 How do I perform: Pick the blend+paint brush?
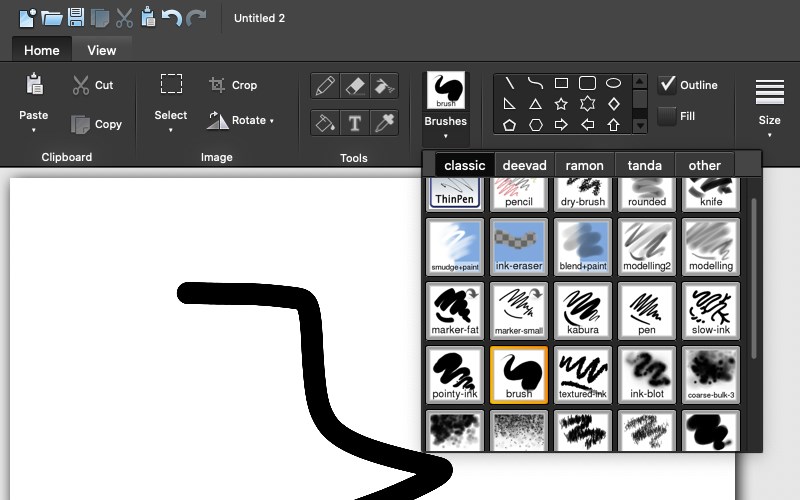583,246
